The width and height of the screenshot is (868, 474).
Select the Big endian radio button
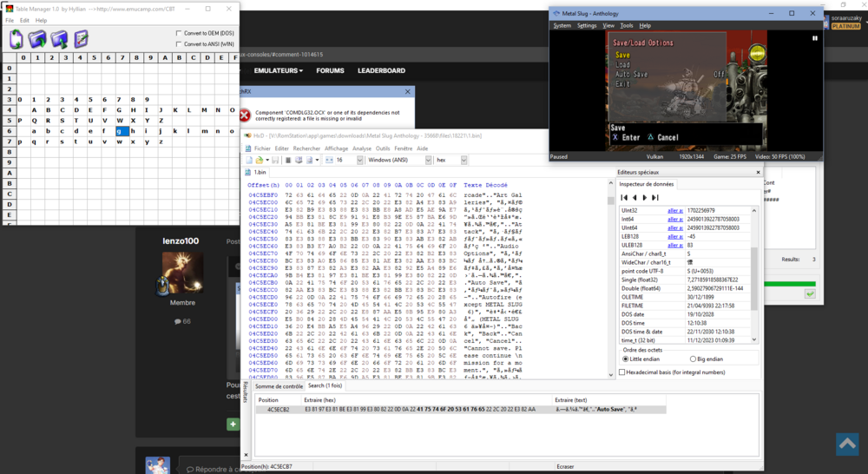[694, 359]
